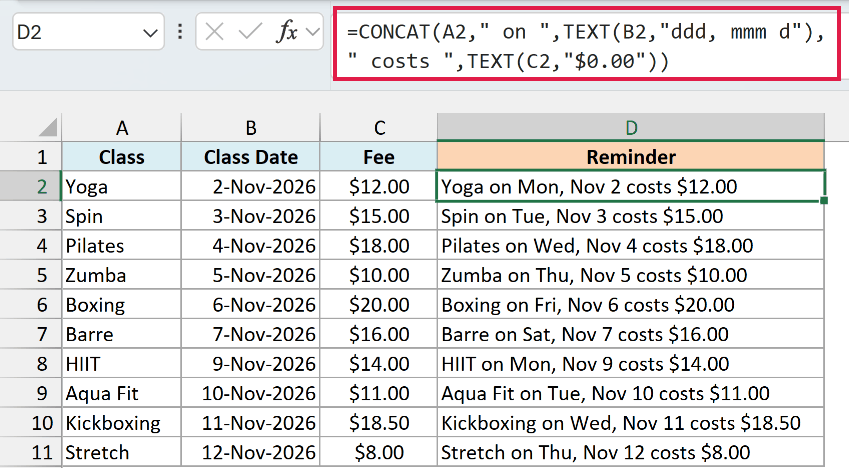Viewport: 849px width, 468px height.
Task: Click the Reminder header cell
Action: tap(631, 157)
